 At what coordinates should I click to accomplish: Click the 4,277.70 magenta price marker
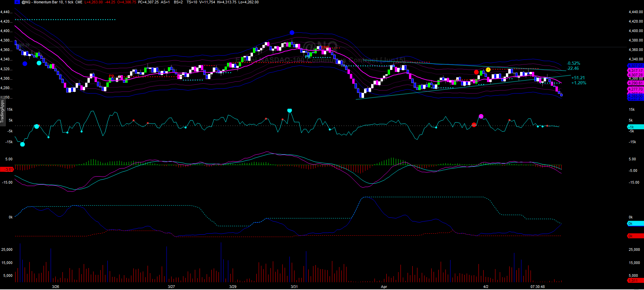coord(636,89)
